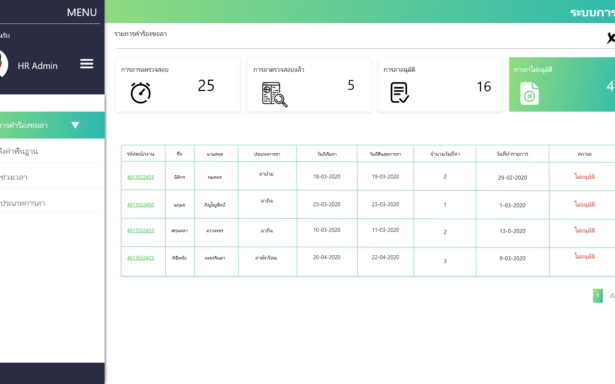Image resolution: width=615 pixels, height=384 pixels.
Task: Click the stopwatch pending-review icon
Action: [x=140, y=93]
